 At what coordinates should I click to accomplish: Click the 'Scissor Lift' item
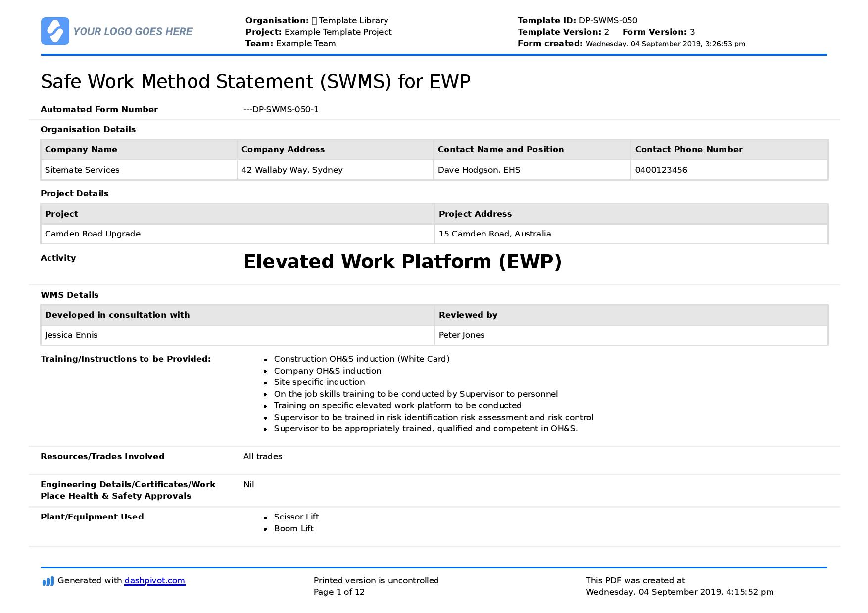296,517
